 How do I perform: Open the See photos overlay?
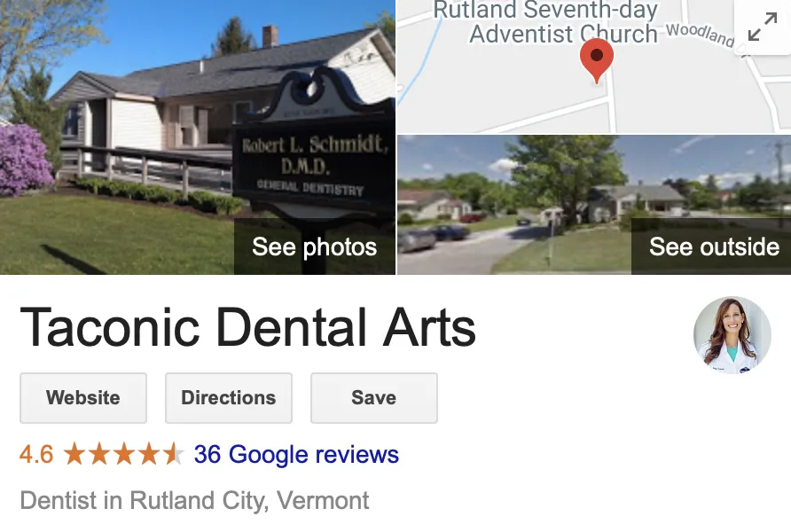point(314,246)
